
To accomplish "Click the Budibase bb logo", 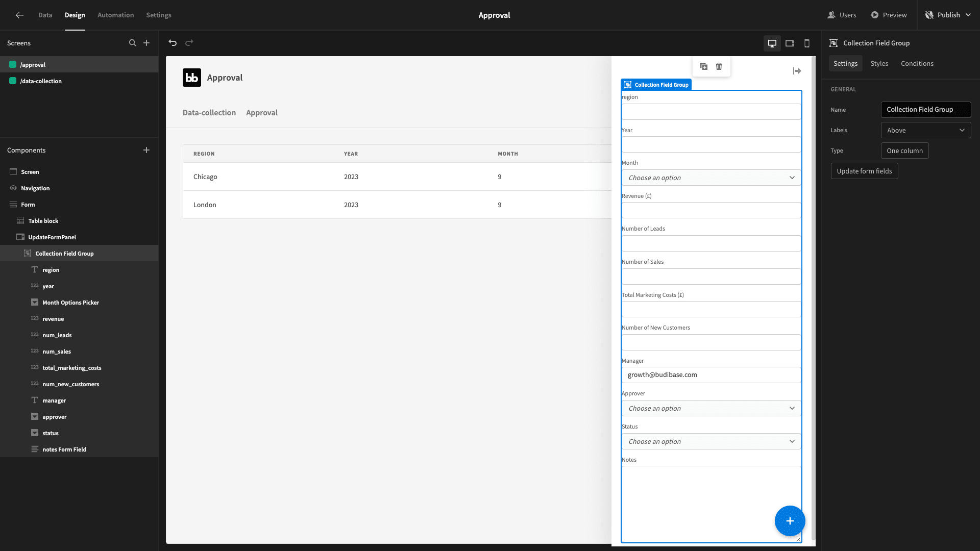I will point(192,78).
